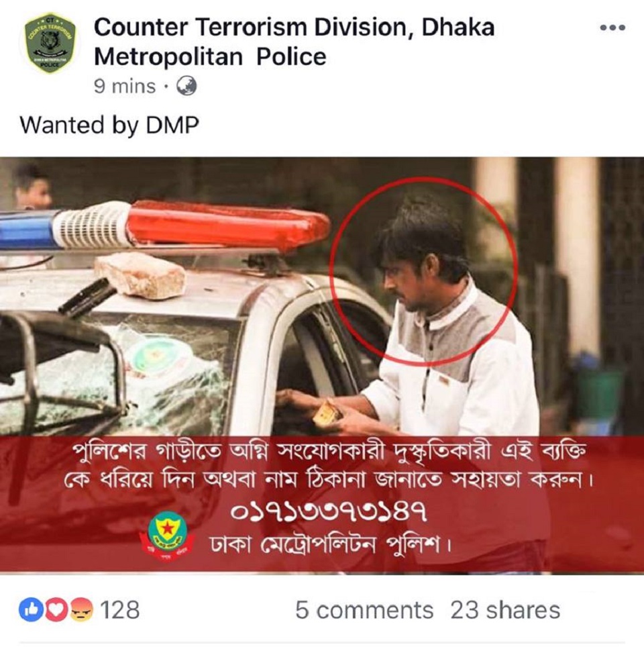Open the Counter Terrorism Division profile badge

(x=50, y=43)
